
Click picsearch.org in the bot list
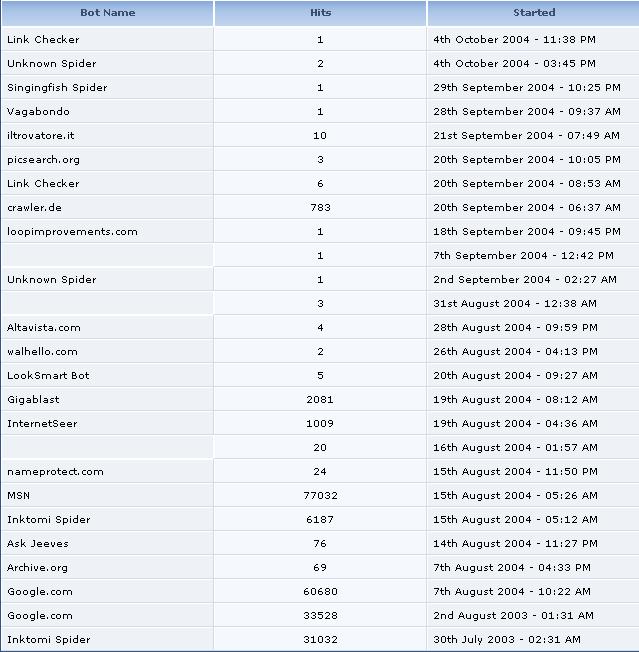pos(43,160)
